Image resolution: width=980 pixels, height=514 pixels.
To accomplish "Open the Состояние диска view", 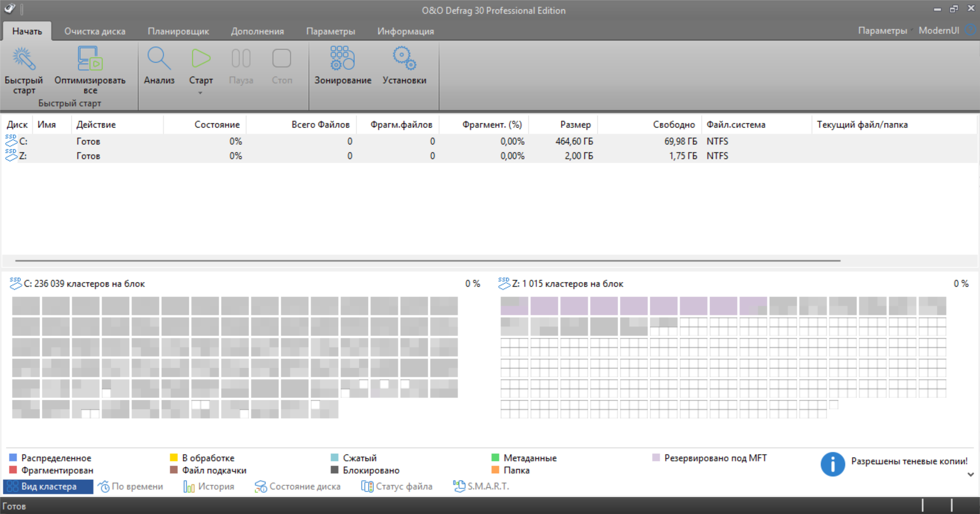I will click(x=298, y=486).
